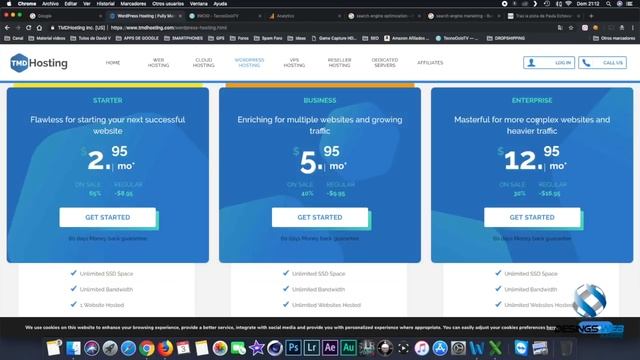Switch to the Analytics browser tab

click(303, 16)
